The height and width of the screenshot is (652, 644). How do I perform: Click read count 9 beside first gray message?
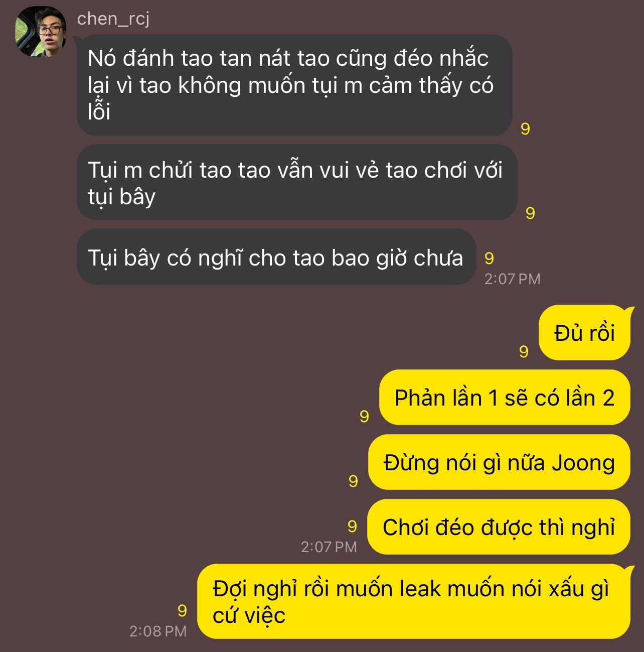(x=525, y=129)
